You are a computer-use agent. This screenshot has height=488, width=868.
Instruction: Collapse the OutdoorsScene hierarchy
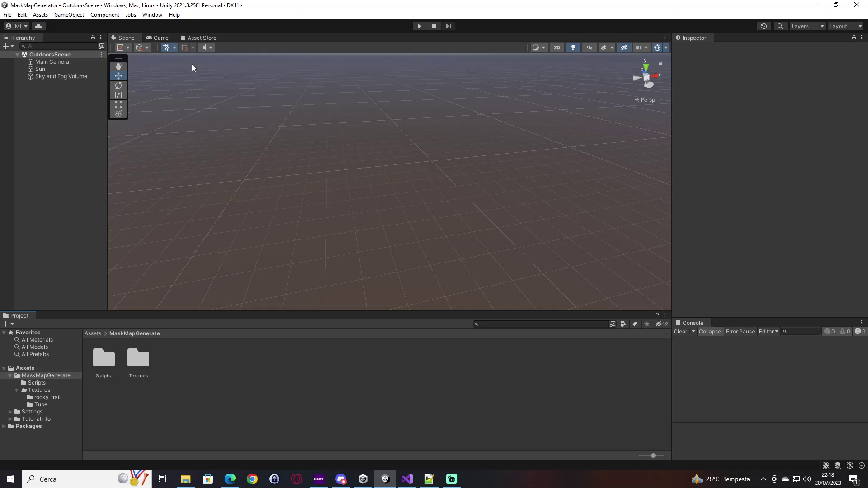[18, 55]
